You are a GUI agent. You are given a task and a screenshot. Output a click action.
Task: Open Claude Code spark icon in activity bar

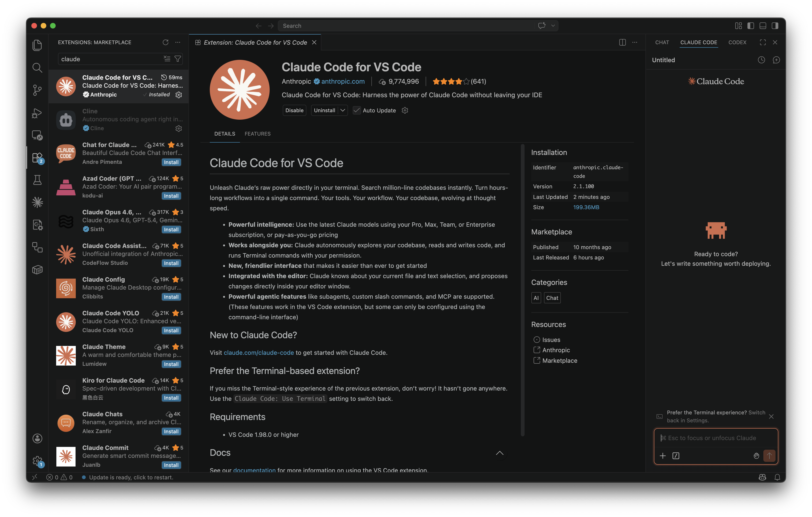[37, 202]
